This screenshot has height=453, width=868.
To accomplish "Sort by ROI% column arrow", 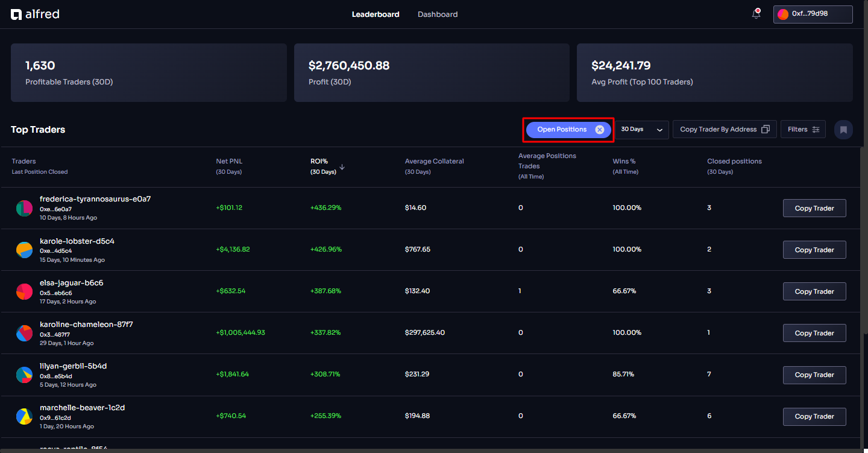I will click(x=342, y=167).
